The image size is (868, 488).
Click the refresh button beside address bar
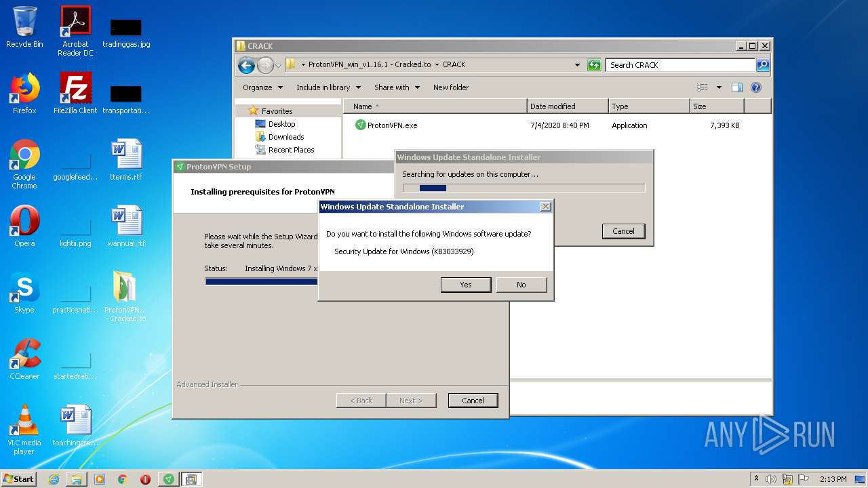coord(594,65)
